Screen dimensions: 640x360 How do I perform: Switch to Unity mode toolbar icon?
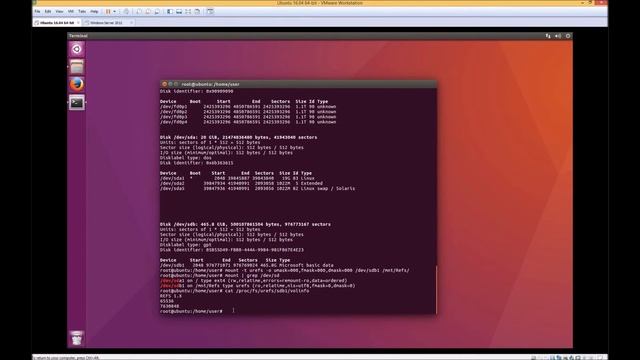197,11
